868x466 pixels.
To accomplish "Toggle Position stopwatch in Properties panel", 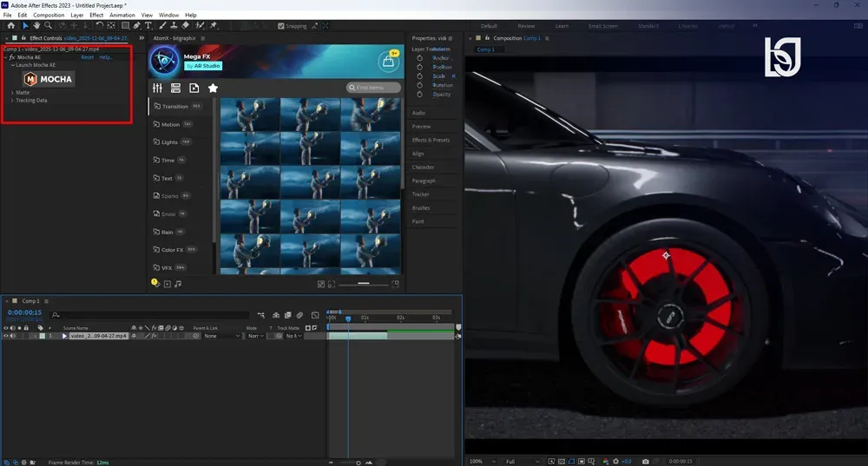I will (419, 67).
